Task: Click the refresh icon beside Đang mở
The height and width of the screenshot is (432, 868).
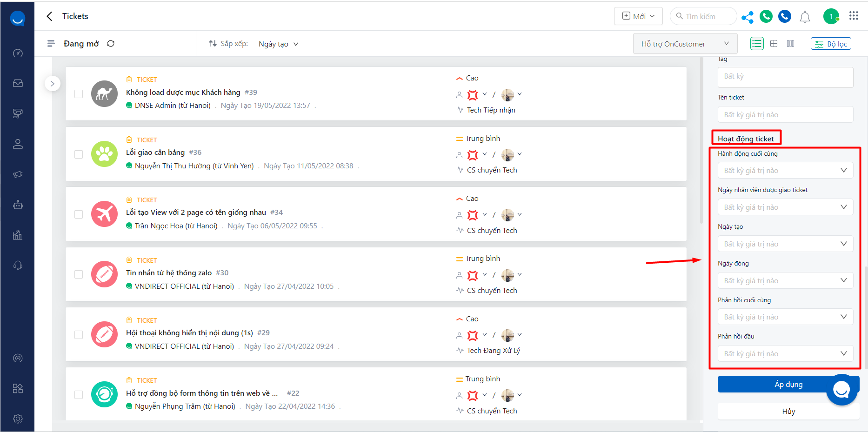Action: tap(111, 44)
